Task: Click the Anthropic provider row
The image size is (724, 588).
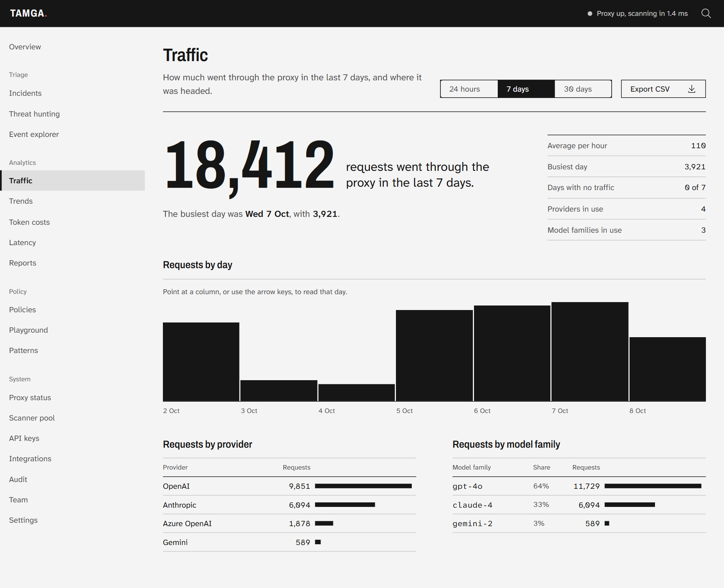Action: 290,505
